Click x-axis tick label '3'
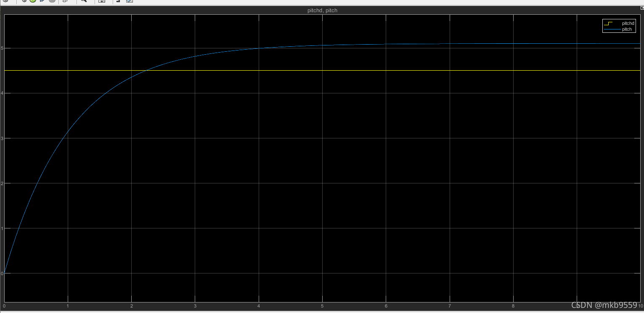644x313 pixels. pyautogui.click(x=195, y=305)
